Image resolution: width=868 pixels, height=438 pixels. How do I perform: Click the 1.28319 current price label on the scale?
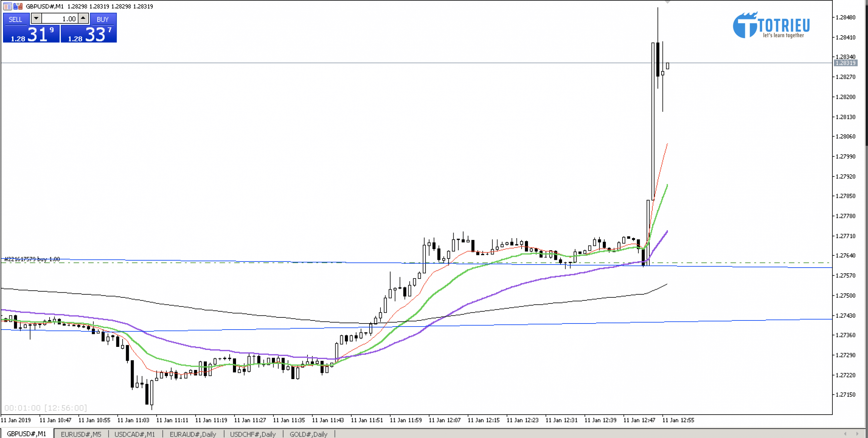point(846,63)
